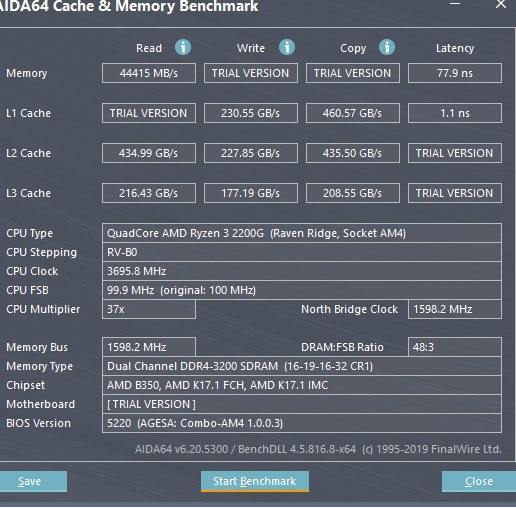Click the BIOS Version 5220 field
516x508 pixels.
[x=302, y=423]
